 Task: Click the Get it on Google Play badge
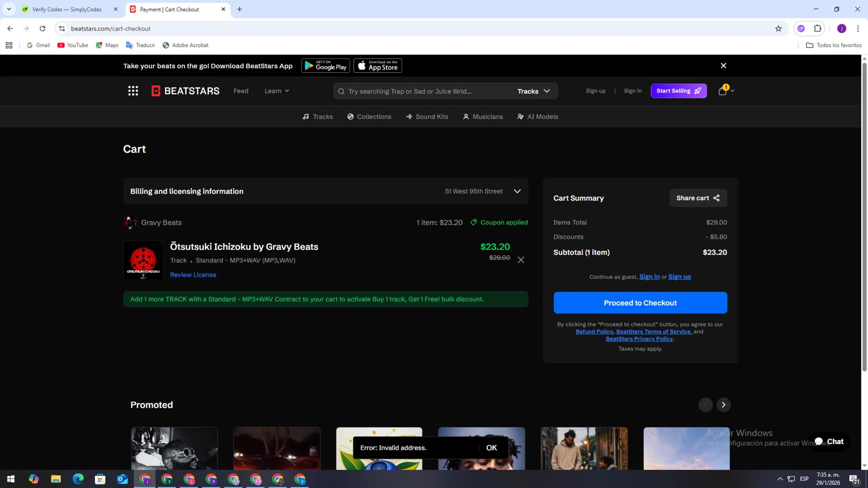(326, 66)
